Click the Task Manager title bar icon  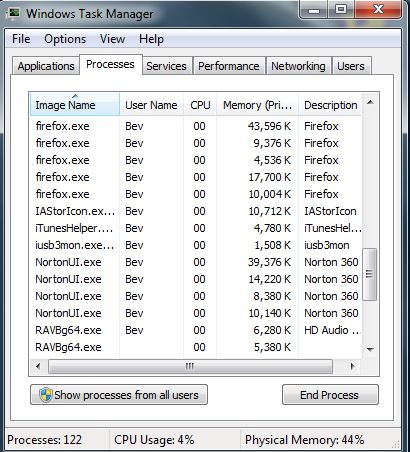pyautogui.click(x=14, y=13)
